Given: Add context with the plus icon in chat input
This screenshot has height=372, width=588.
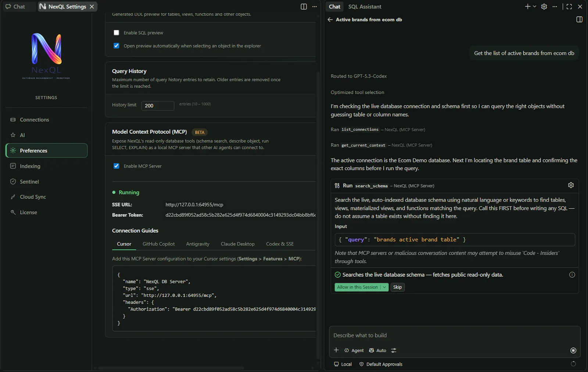Looking at the screenshot, I should [336, 350].
